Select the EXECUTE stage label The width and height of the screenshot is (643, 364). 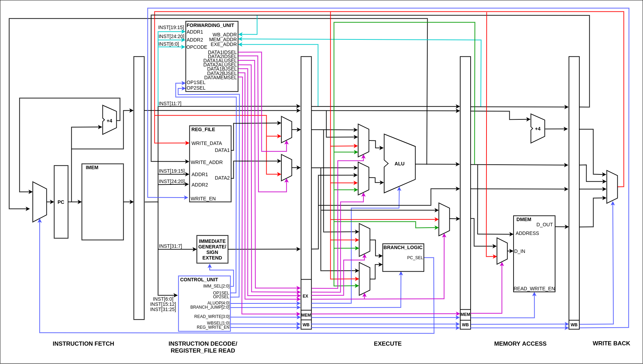pos(388,344)
